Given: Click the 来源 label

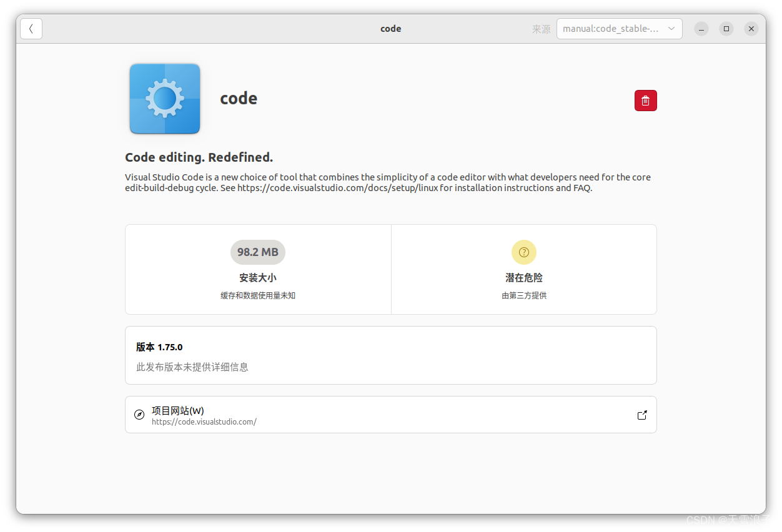Looking at the screenshot, I should pos(541,29).
